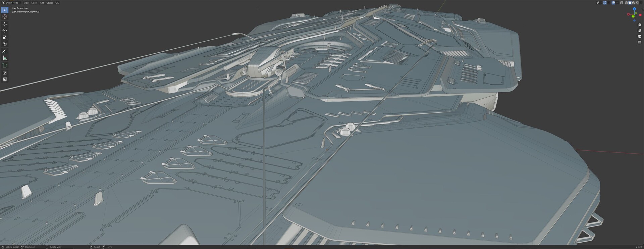Screen dimensions: 644x249
Task: Open the Add menu
Action: click(x=42, y=3)
